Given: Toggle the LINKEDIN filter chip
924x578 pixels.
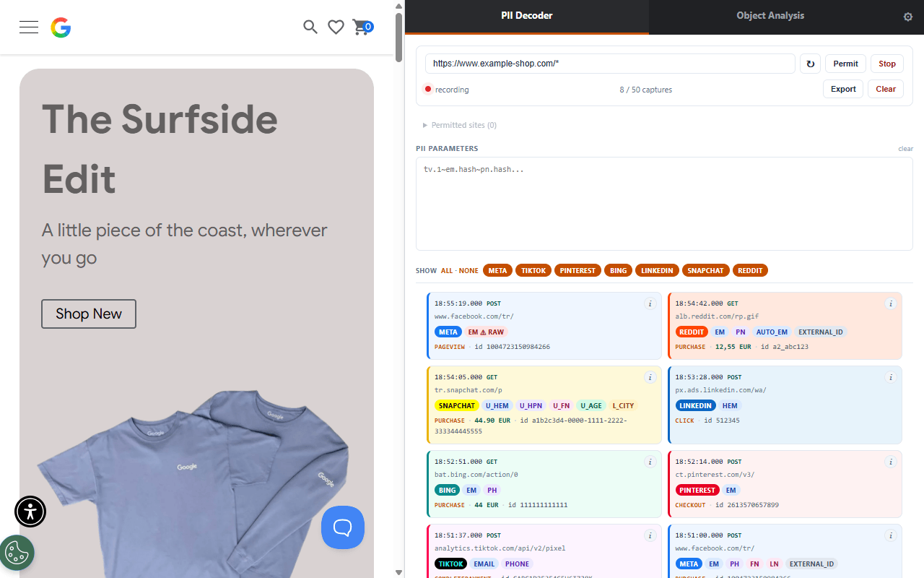Looking at the screenshot, I should 657,270.
